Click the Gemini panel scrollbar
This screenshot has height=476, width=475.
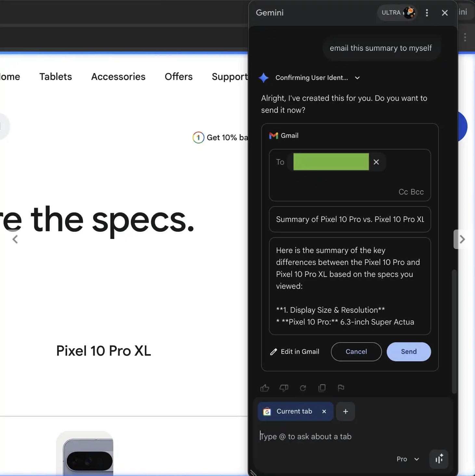coord(454,332)
